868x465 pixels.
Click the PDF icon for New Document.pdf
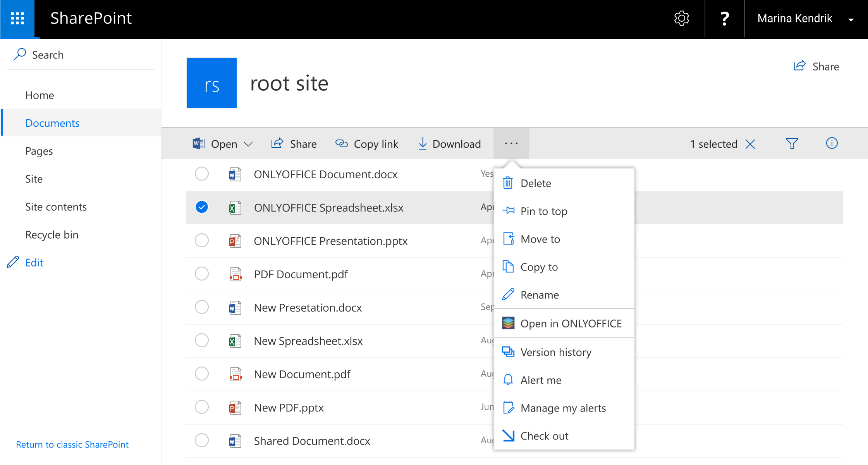coord(235,374)
